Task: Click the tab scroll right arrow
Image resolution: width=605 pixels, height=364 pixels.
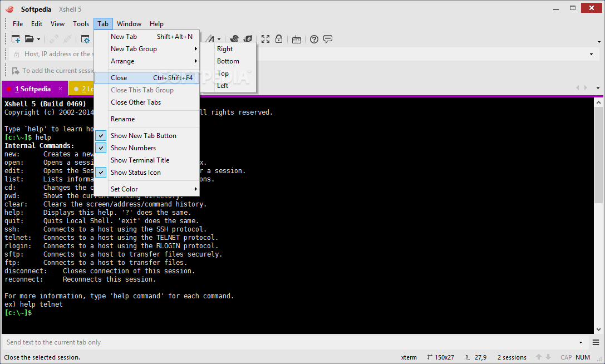Action: (x=586, y=88)
